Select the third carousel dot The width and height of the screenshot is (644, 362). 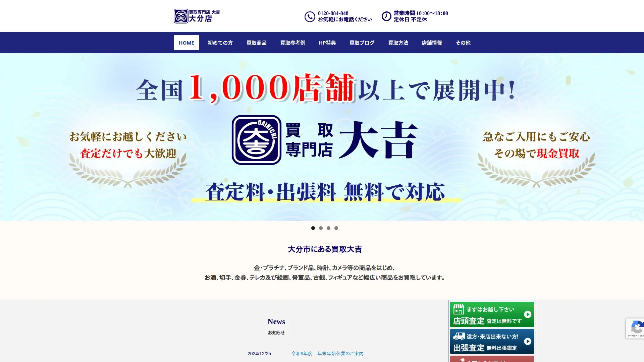(x=328, y=228)
